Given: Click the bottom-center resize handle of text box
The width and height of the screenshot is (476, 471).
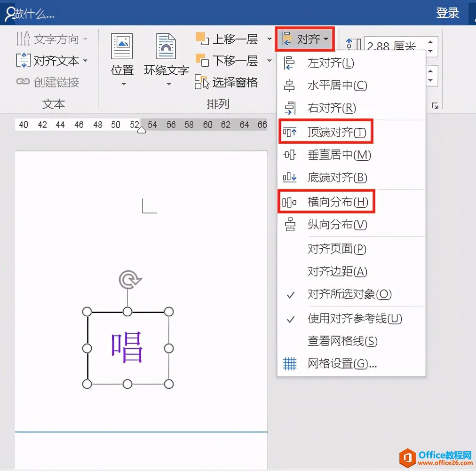Looking at the screenshot, I should (x=127, y=384).
